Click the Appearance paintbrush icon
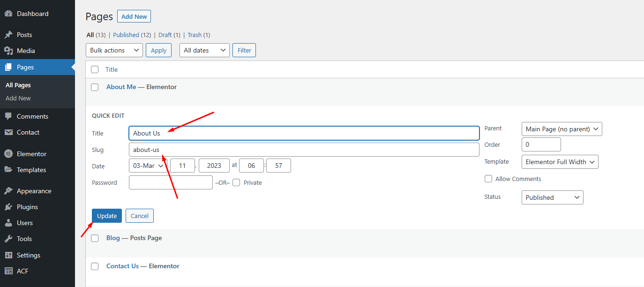The image size is (644, 287). [x=8, y=191]
